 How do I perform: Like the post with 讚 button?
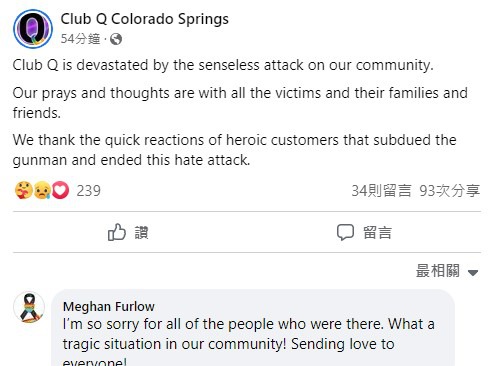click(128, 232)
